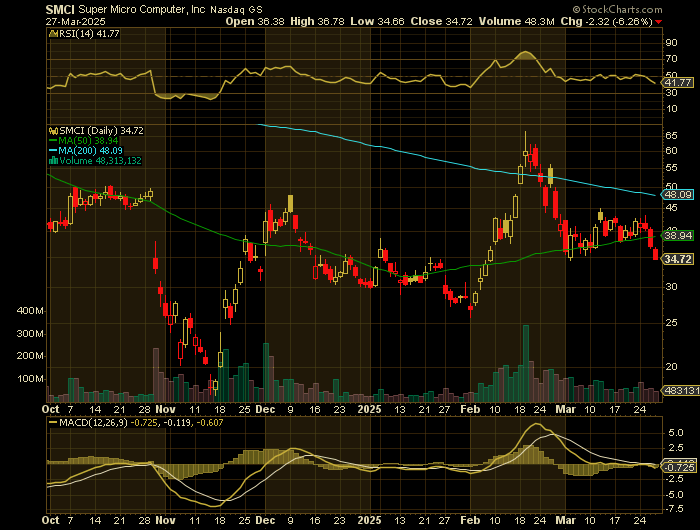This screenshot has width=700, height=530.
Task: Click the tallest volume bar in February
Action: tap(526, 363)
